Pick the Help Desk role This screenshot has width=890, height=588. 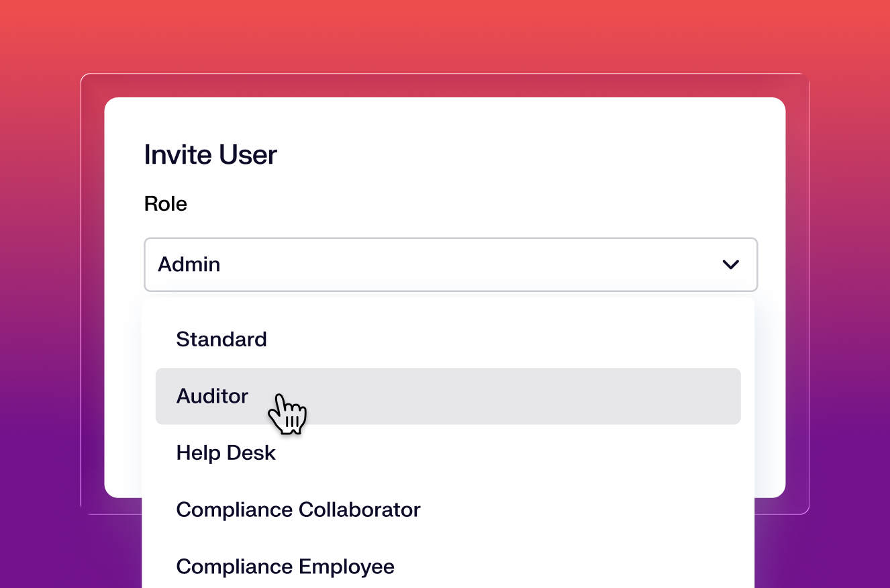point(448,452)
